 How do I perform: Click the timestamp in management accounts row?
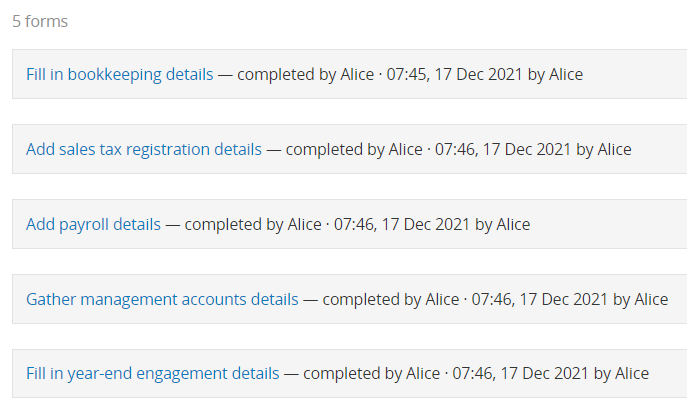tap(540, 299)
